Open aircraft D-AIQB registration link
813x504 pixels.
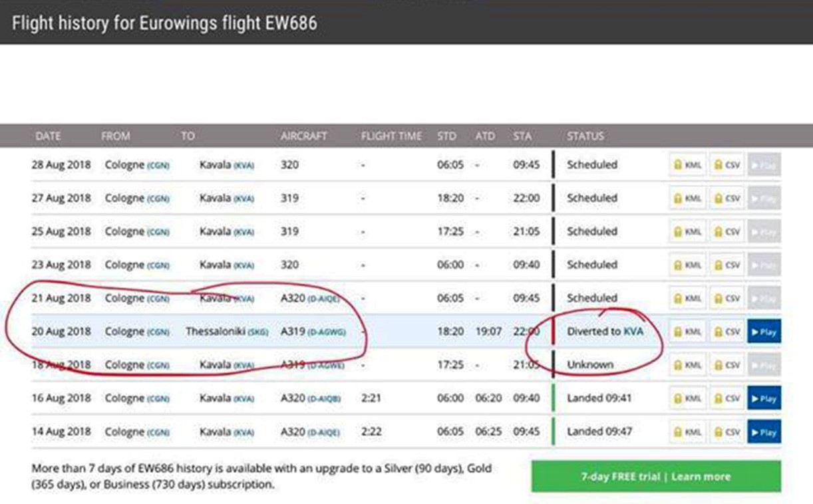point(324,399)
